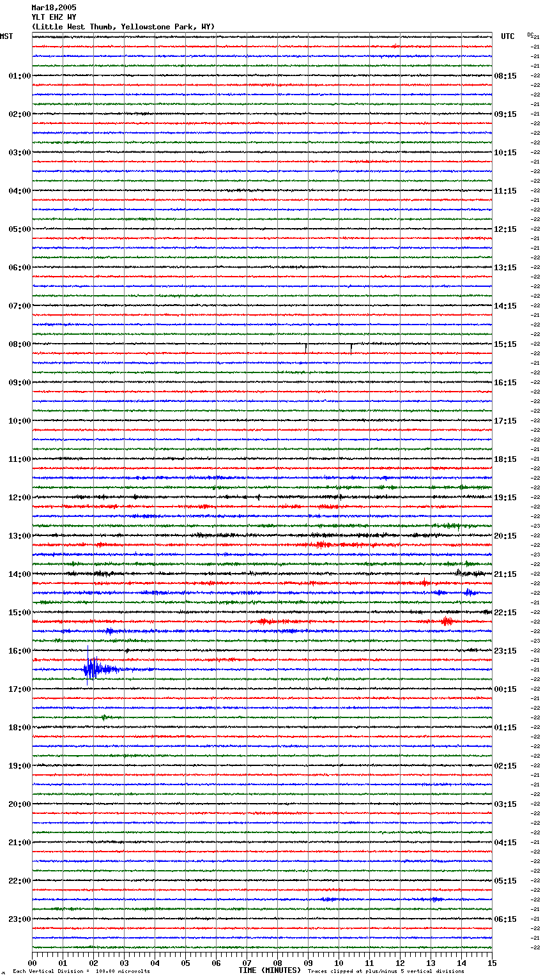Viewport: 543px width, 980px height.
Task: Select the 10:00 MST time label
Action: tap(20, 421)
